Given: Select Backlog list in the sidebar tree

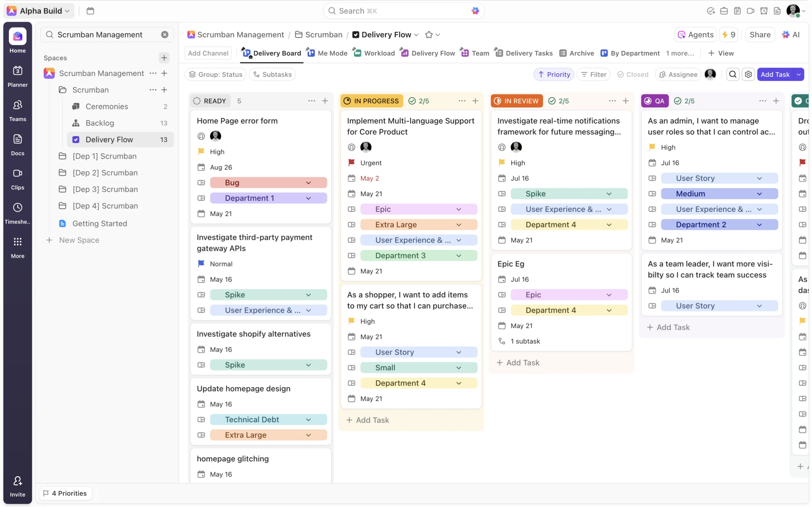Looking at the screenshot, I should 100,123.
